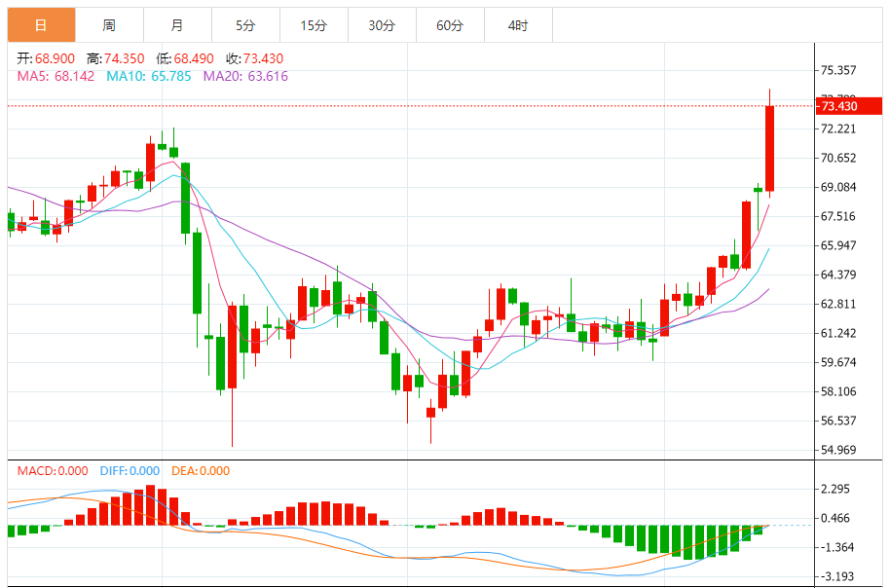
Task: Select the MA5: 68.142 indicator label
Action: [x=56, y=76]
